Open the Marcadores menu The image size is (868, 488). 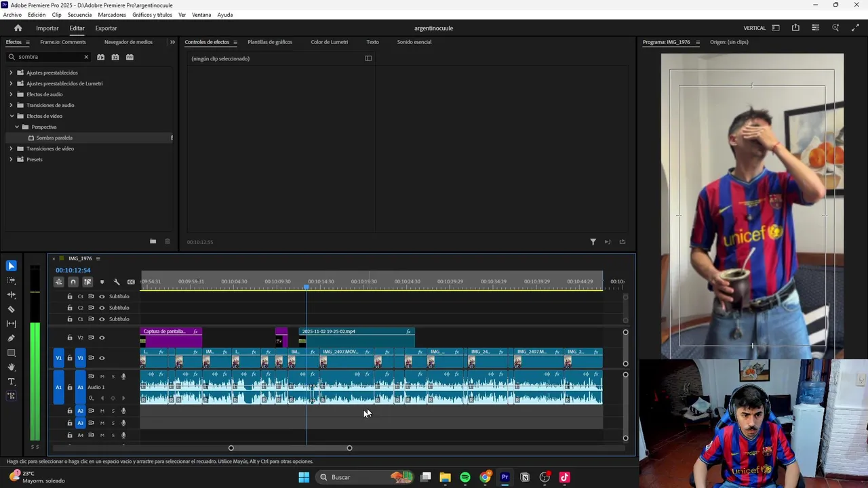pyautogui.click(x=112, y=15)
